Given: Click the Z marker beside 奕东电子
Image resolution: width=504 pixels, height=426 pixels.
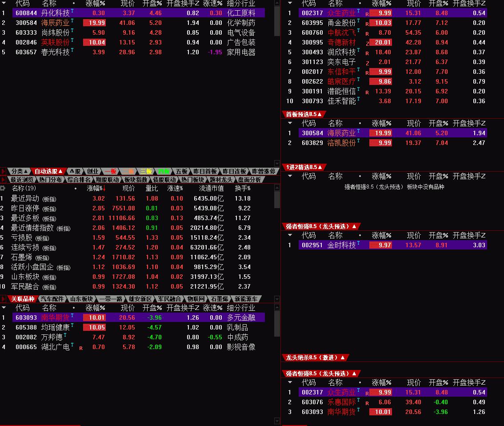Looking at the screenshot, I should pyautogui.click(x=367, y=63).
